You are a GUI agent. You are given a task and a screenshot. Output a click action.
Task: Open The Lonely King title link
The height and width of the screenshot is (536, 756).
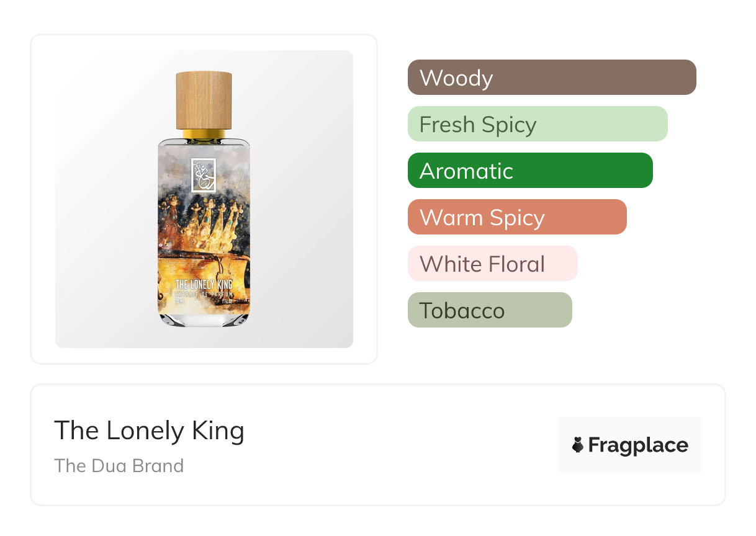(x=149, y=431)
